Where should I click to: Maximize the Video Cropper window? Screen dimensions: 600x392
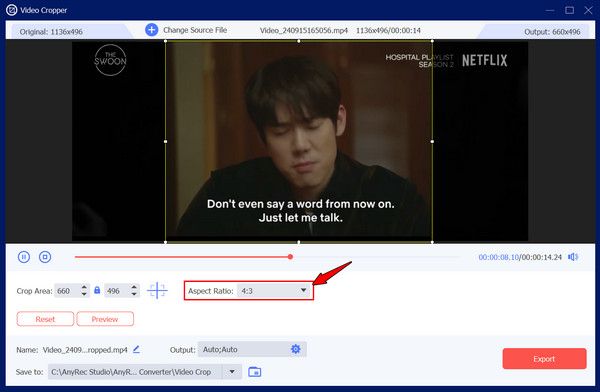click(569, 10)
